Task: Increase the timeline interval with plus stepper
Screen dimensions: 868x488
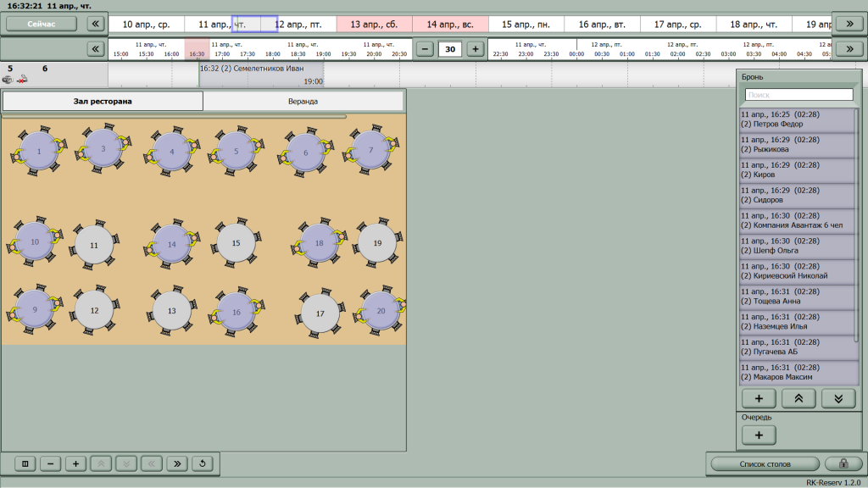Action: tap(475, 48)
